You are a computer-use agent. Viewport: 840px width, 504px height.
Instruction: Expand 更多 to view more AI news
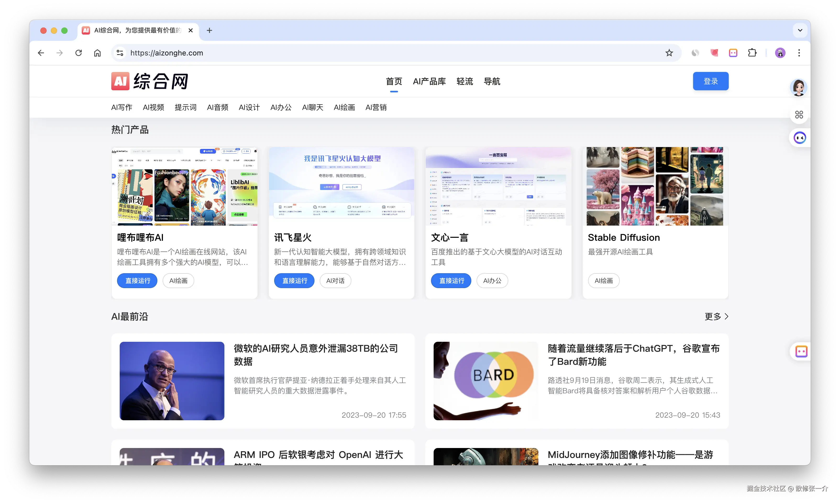coord(716,316)
